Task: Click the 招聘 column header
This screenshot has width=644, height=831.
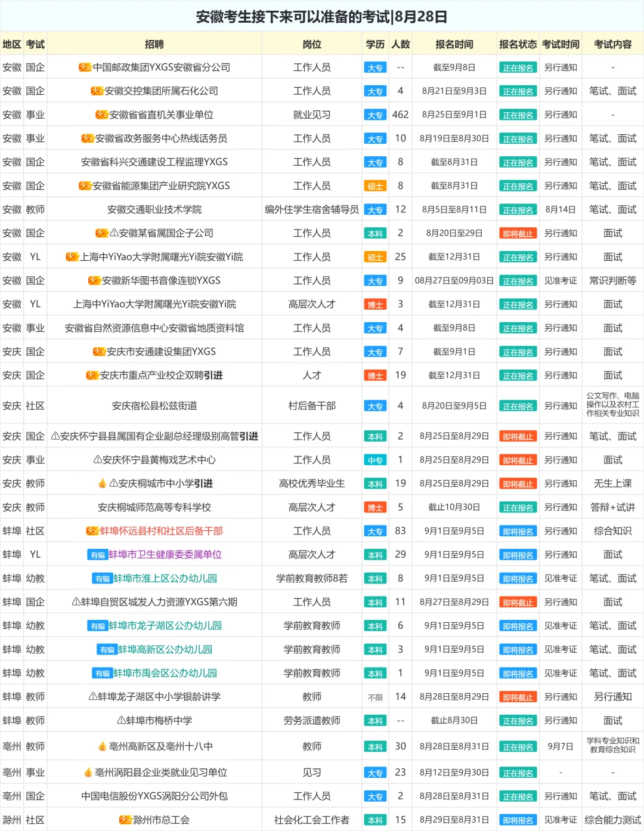Action: 154,44
